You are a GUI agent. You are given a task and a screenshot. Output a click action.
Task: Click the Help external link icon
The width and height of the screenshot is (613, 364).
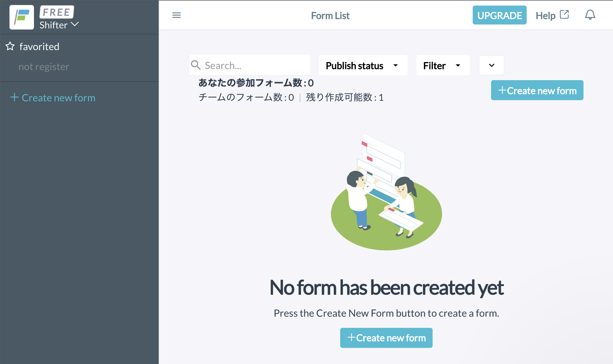564,14
